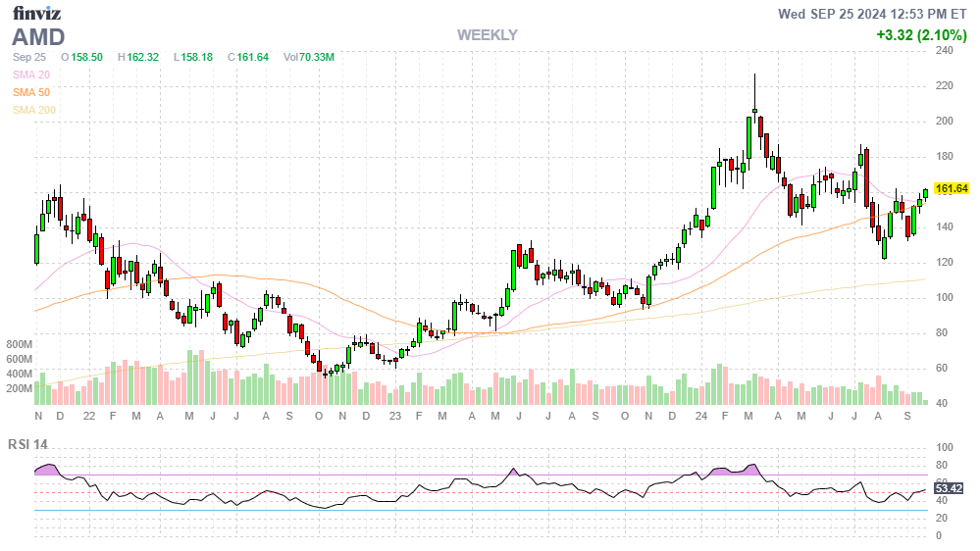Viewport: 980px width, 551px height.
Task: Toggle the SMA 50 legend label
Action: coord(31,92)
